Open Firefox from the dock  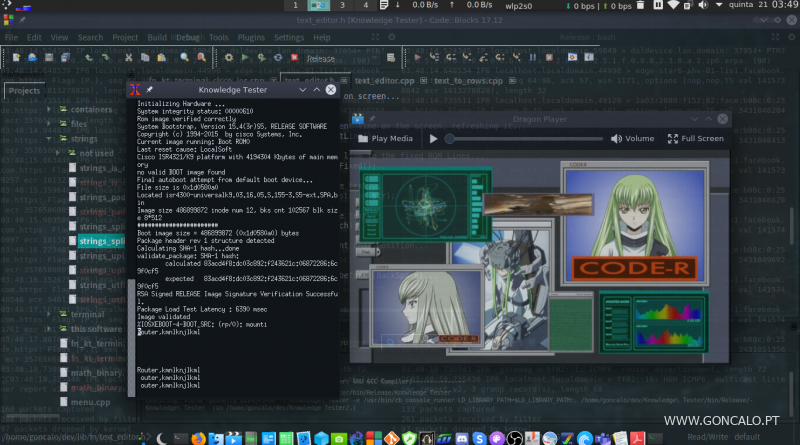pos(198,438)
